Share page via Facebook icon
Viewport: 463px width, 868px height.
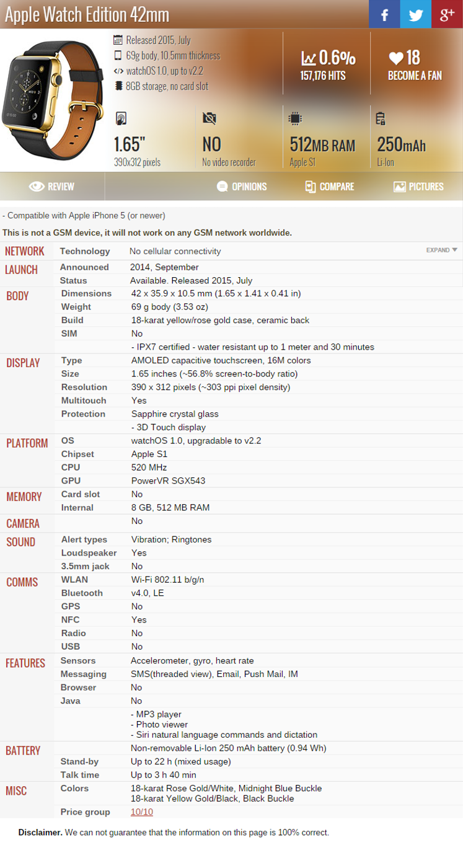[x=384, y=14]
